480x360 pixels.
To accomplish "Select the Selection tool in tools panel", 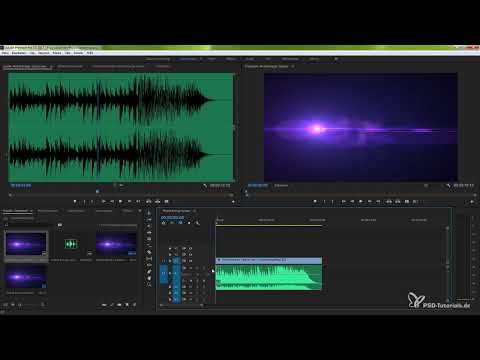I will click(x=149, y=213).
